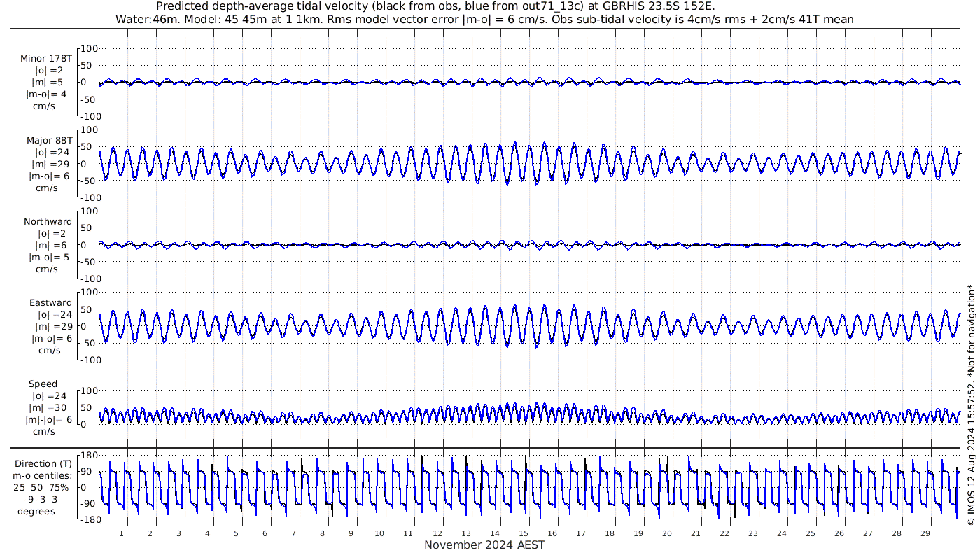The height and width of the screenshot is (560, 980).
Task: Click day '13' on date axis
Action: (465, 533)
